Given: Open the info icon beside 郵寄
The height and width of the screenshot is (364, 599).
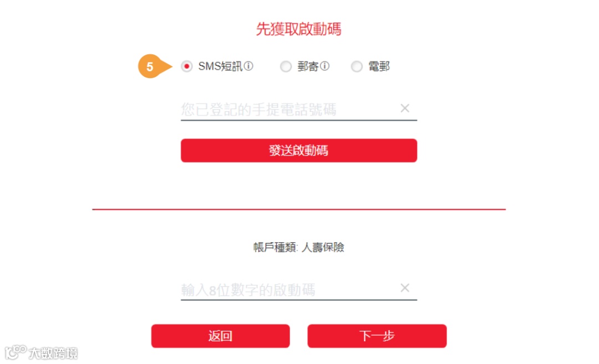Looking at the screenshot, I should tap(324, 66).
